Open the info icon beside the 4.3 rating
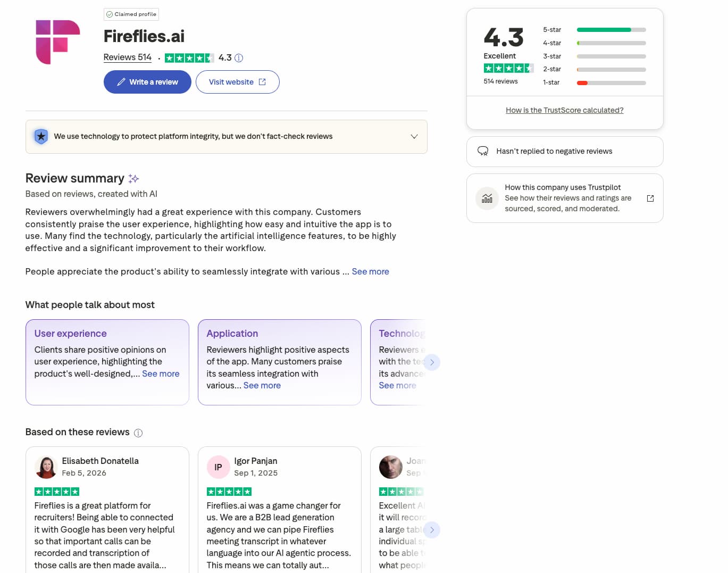The width and height of the screenshot is (728, 573). pos(238,57)
